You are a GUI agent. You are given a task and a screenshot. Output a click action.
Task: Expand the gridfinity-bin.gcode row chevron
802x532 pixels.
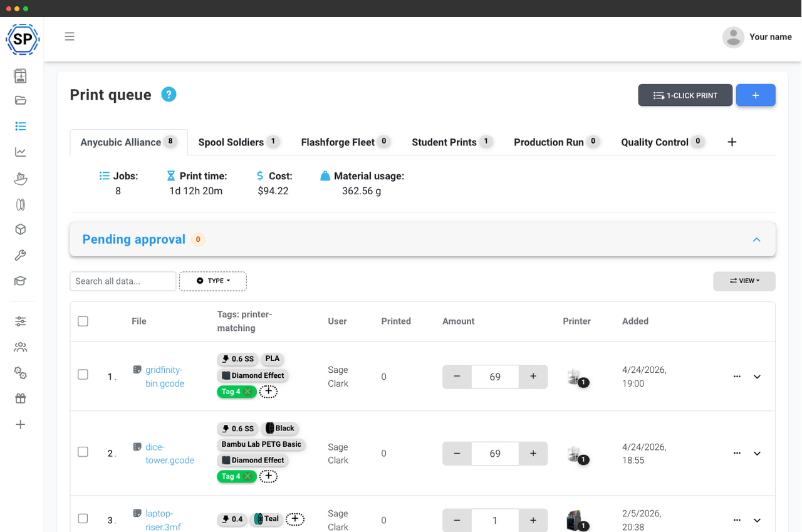coord(757,377)
